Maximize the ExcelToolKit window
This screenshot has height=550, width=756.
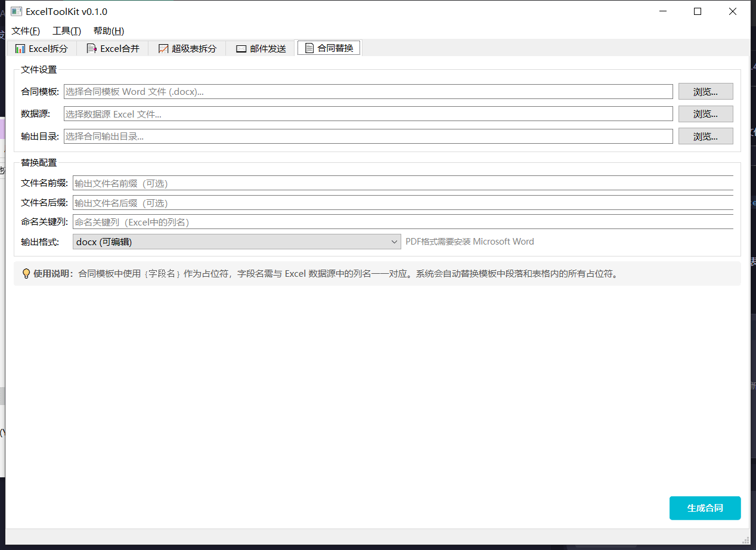[698, 11]
